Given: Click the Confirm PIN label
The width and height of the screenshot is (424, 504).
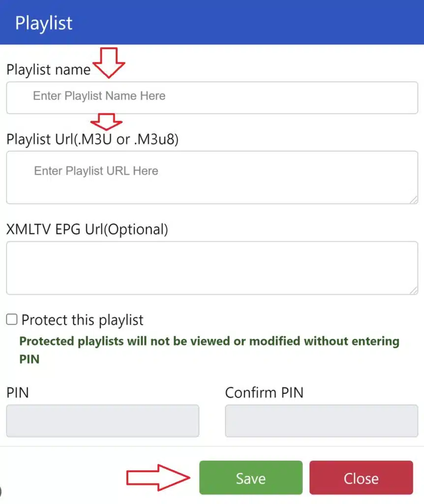Looking at the screenshot, I should pyautogui.click(x=264, y=393).
